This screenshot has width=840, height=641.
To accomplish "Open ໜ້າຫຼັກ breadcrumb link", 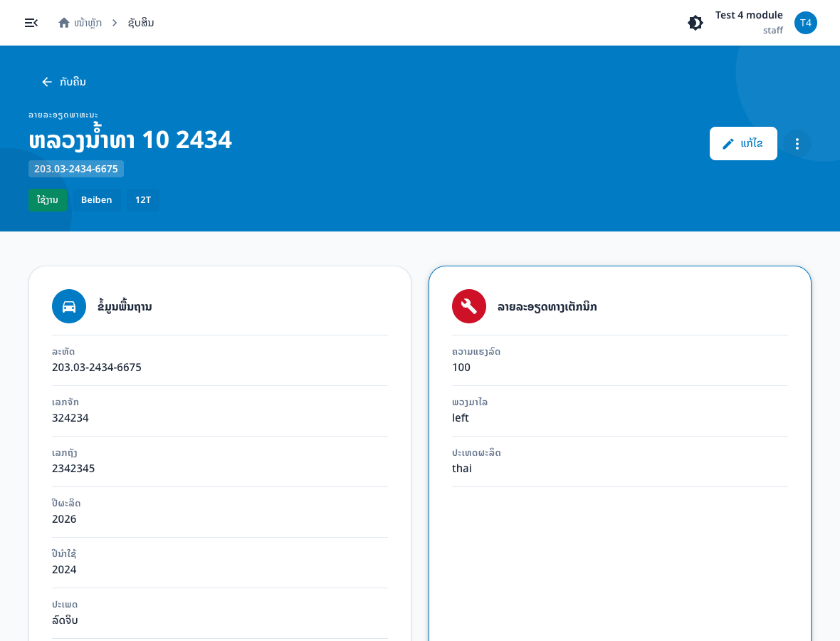I will tap(88, 23).
